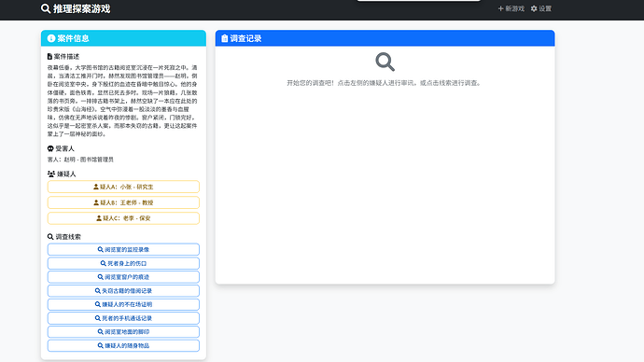
Task: Interrogate suspect B 王老师 - 教授
Action: coord(123,202)
